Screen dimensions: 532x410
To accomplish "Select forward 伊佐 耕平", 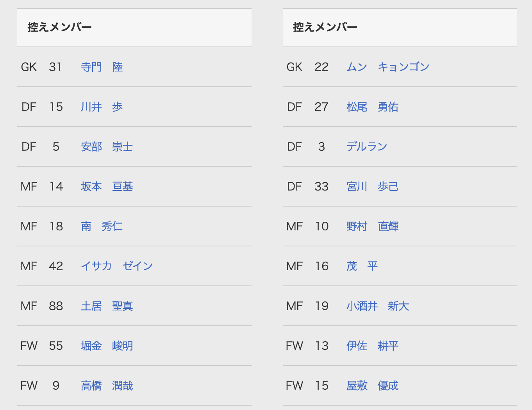I will (373, 346).
